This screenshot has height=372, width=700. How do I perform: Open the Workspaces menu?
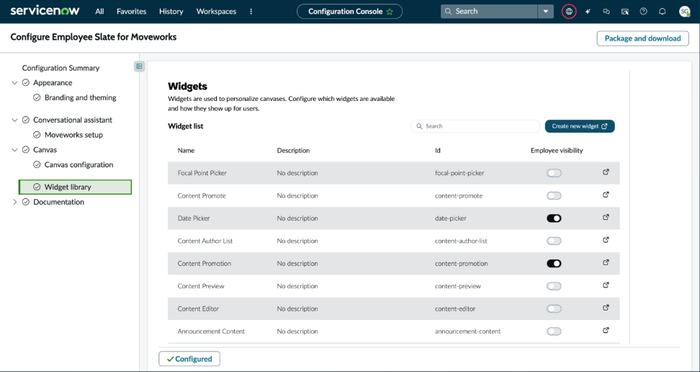[216, 12]
